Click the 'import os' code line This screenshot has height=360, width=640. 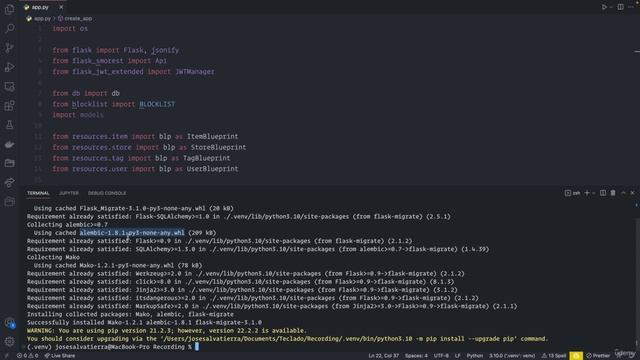click(x=70, y=29)
